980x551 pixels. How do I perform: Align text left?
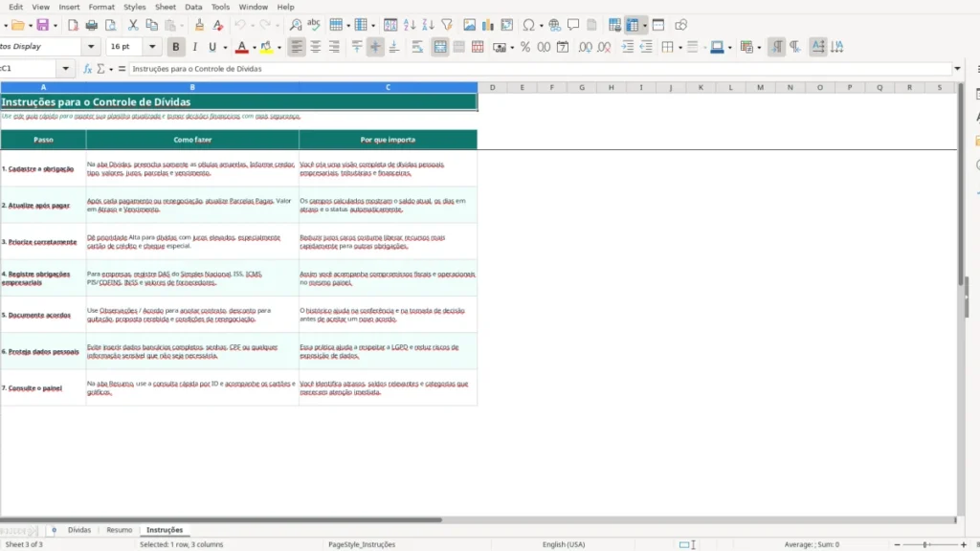coord(297,47)
